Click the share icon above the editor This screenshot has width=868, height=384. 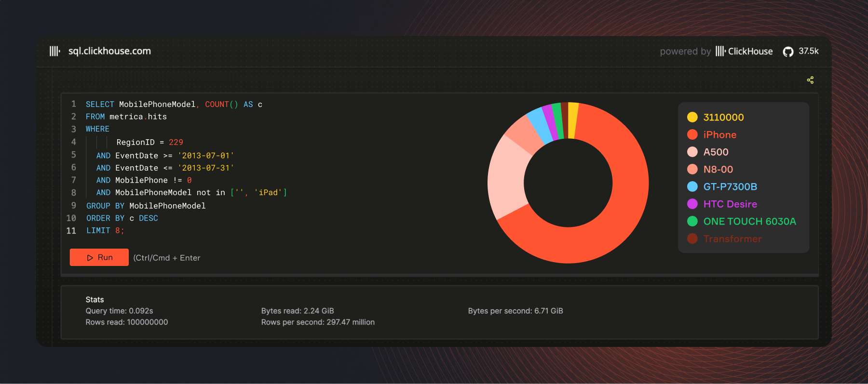(810, 80)
